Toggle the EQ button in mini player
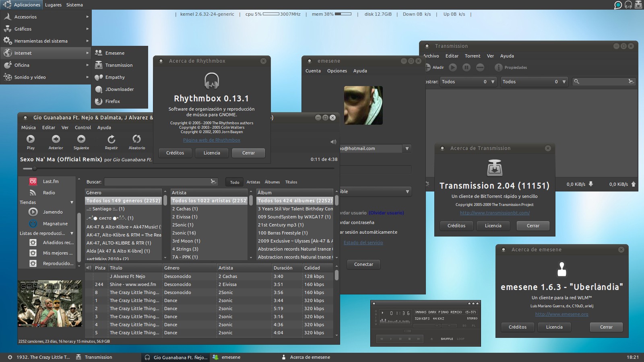 tap(464, 326)
